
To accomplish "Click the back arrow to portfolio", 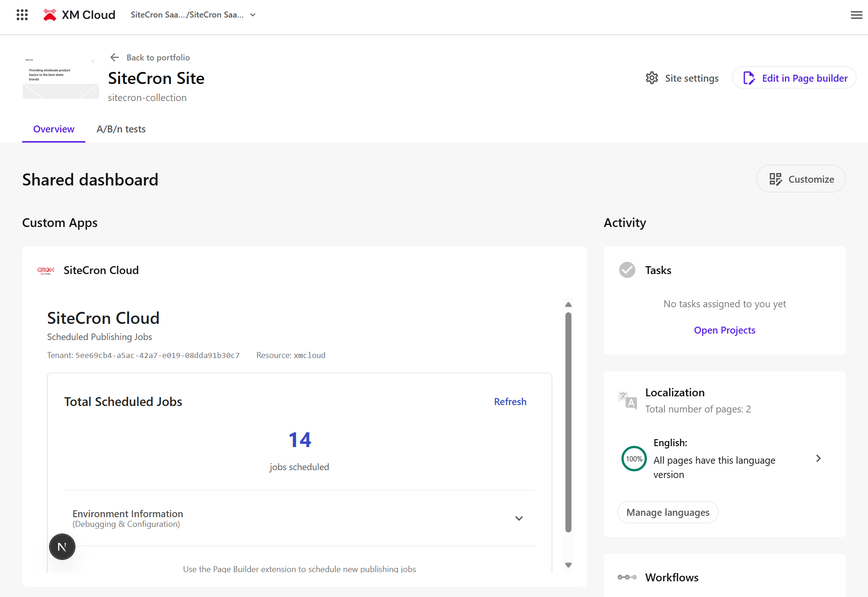I will click(115, 57).
